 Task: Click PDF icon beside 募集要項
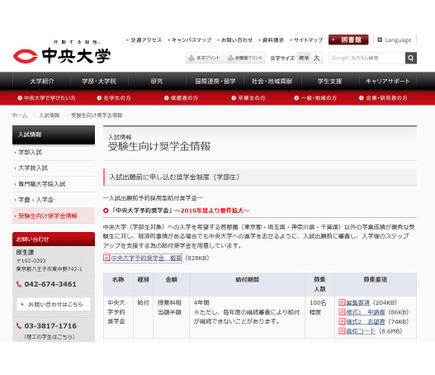[342, 302]
